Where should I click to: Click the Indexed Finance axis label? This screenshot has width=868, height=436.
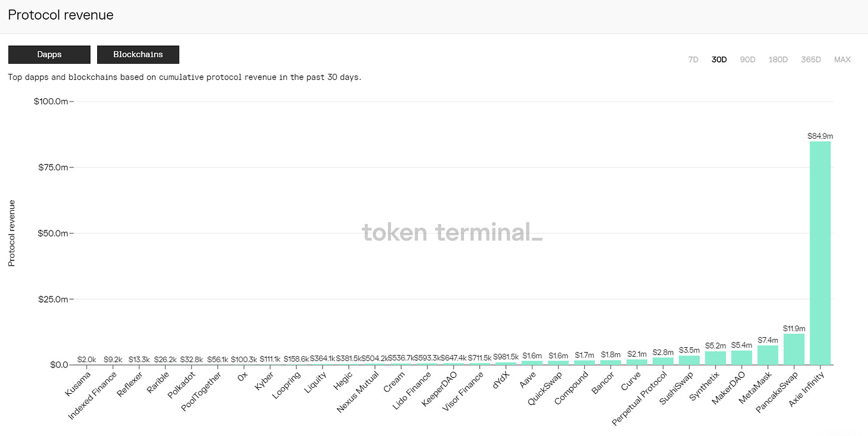click(94, 394)
